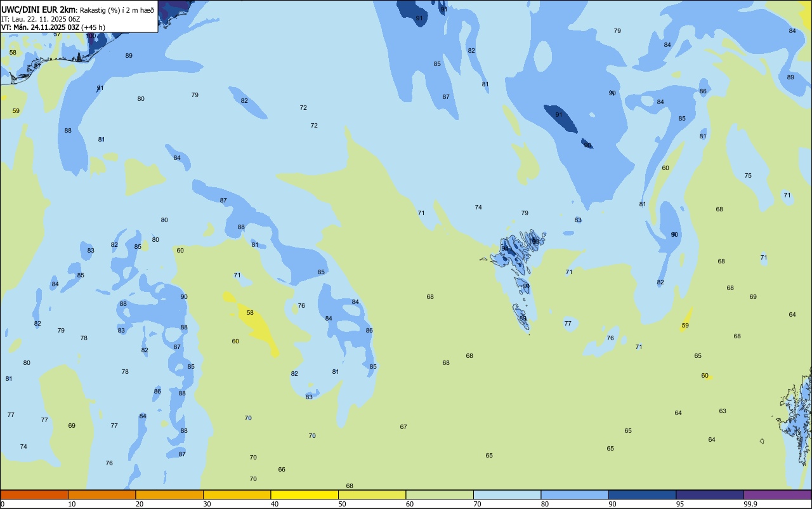Click the dark red 0–10 legend swatch
Image resolution: width=812 pixels, height=509 pixels.
coord(34,494)
